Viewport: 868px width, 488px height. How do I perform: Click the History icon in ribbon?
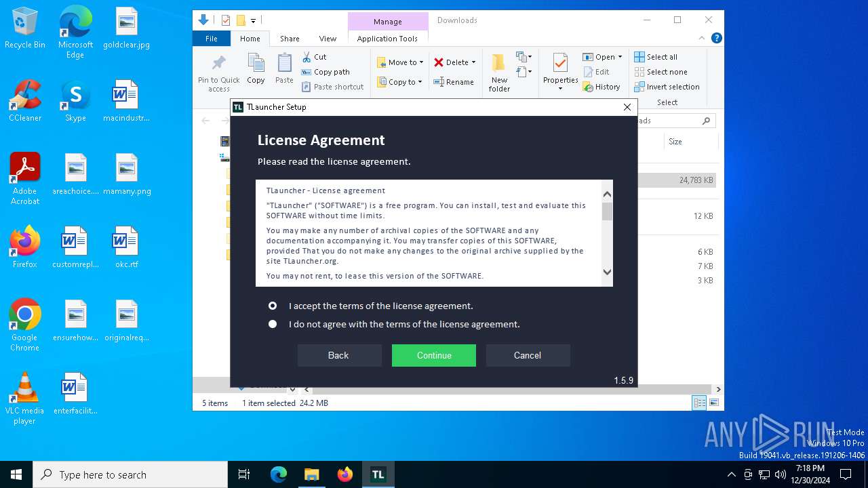[589, 87]
